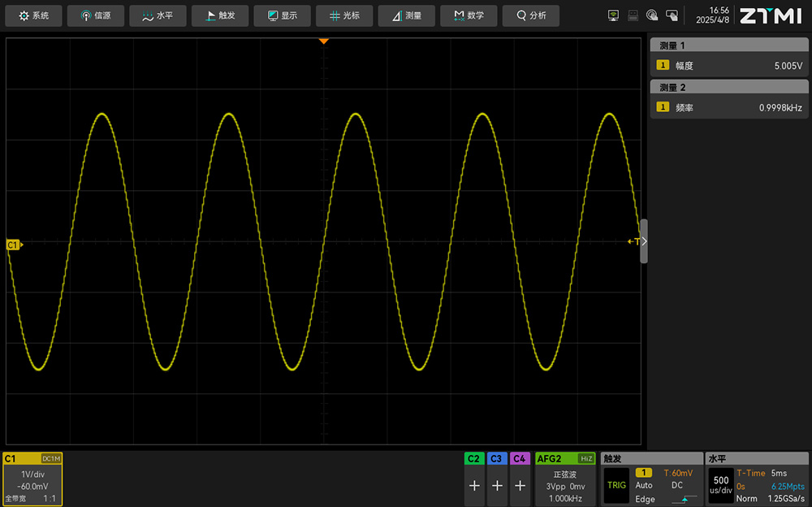Add channel C2 with its plus button

(474, 486)
